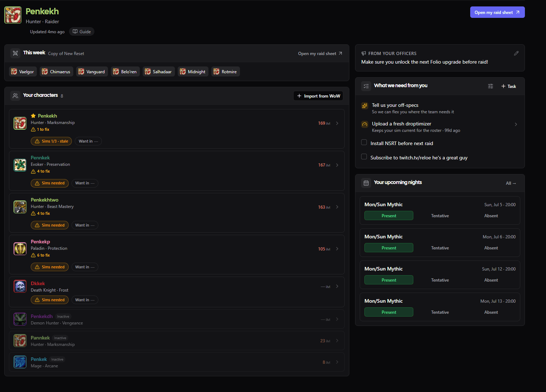Open Upload a fresh droptimizer chevron
Screen dimensions: 546x392
(516, 124)
